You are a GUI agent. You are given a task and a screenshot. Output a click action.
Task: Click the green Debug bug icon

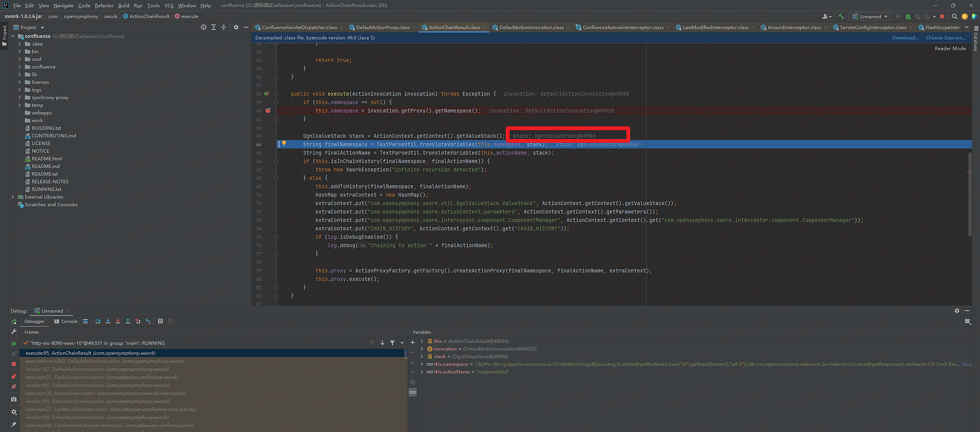tap(908, 16)
